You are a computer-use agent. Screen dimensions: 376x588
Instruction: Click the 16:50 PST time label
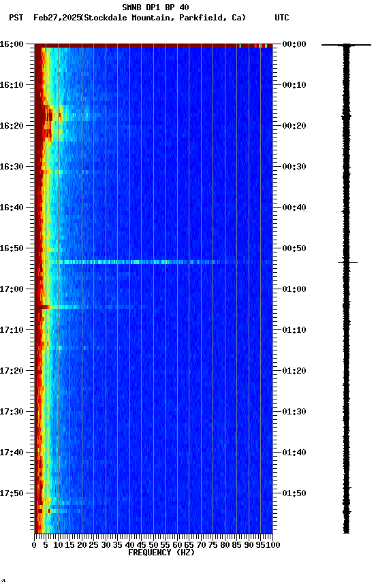pos(12,248)
